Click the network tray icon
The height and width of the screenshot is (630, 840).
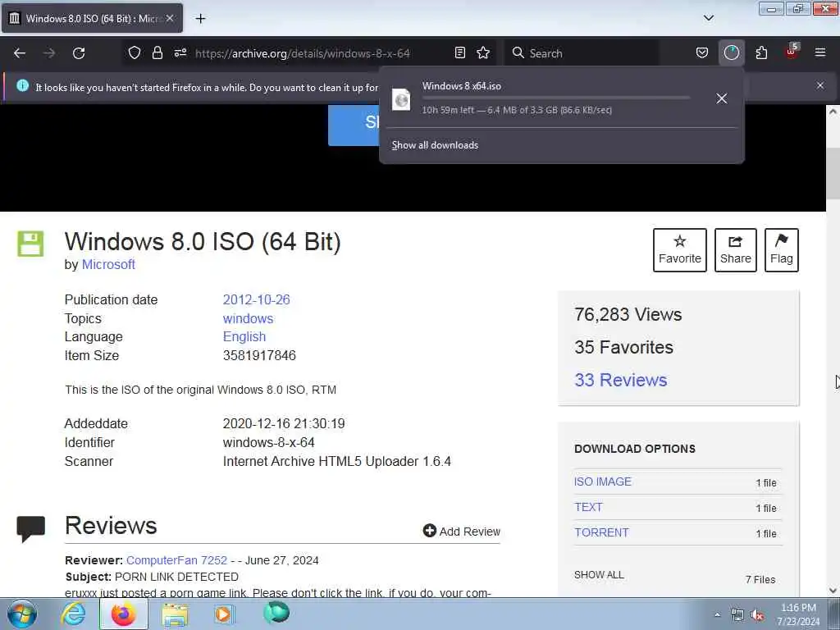737,615
